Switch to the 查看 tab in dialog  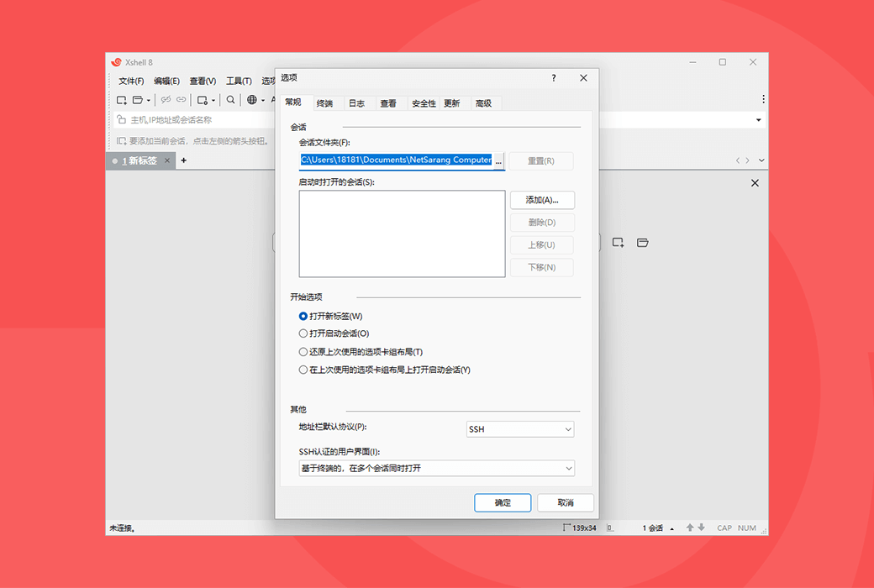tap(388, 103)
